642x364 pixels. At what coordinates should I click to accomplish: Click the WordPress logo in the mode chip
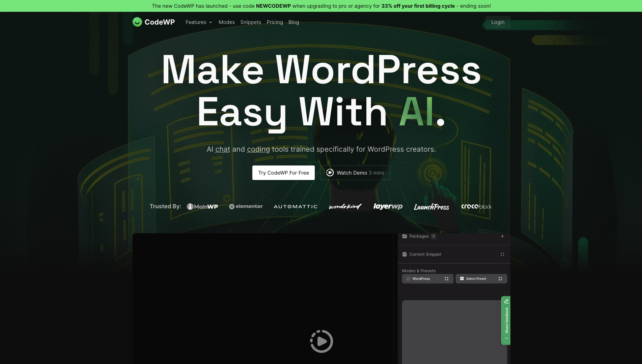pyautogui.click(x=409, y=279)
